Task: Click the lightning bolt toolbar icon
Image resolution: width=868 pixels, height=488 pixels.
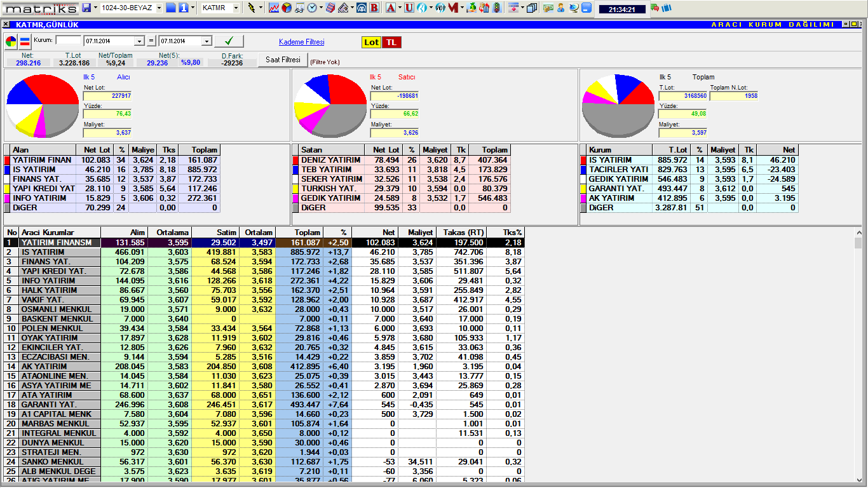Action: coord(252,8)
